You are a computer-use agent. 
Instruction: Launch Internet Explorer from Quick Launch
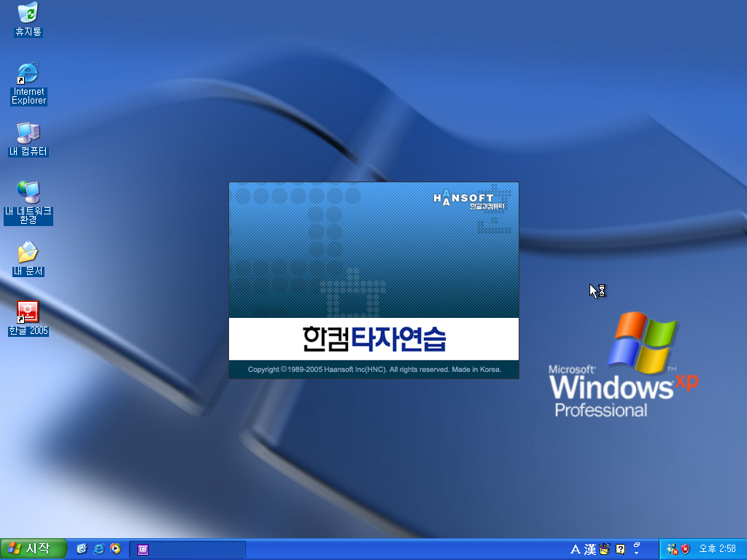coord(98,549)
